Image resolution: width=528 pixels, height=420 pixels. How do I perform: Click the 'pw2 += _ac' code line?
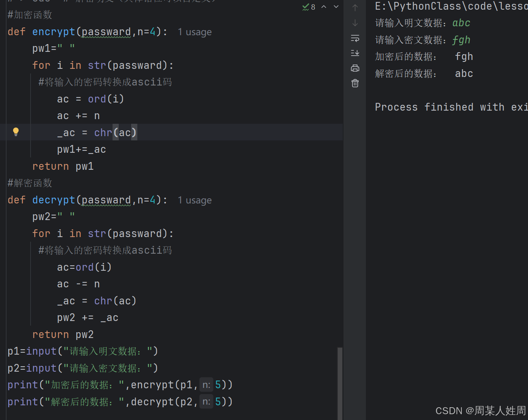tap(88, 318)
